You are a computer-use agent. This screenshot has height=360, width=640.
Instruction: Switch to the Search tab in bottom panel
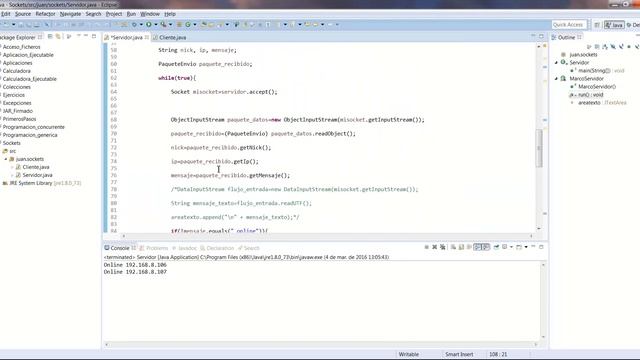coord(249,248)
